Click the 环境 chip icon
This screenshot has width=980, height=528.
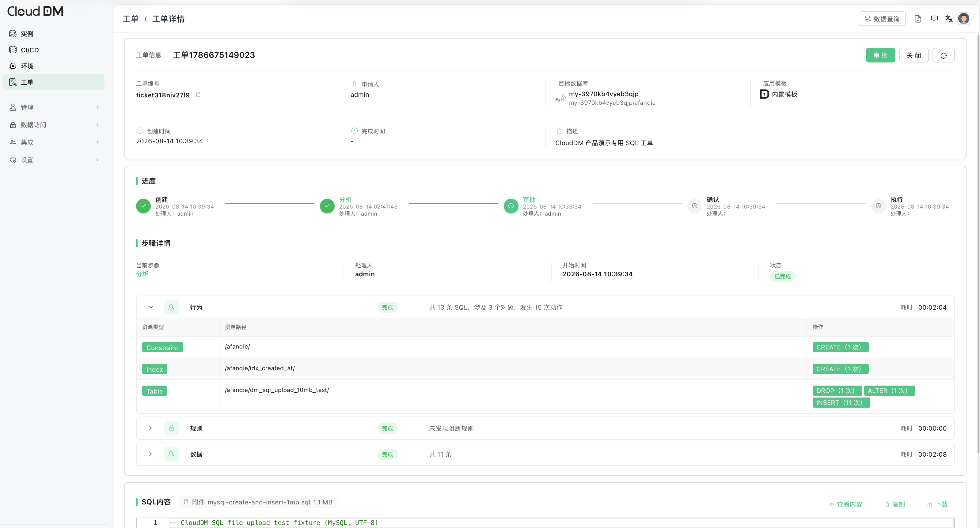tap(13, 66)
